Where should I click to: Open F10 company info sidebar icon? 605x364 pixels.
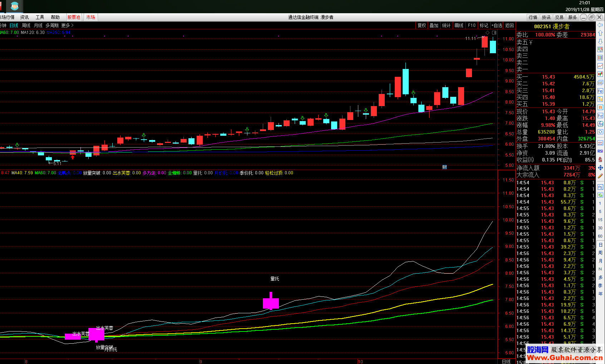pos(600,91)
